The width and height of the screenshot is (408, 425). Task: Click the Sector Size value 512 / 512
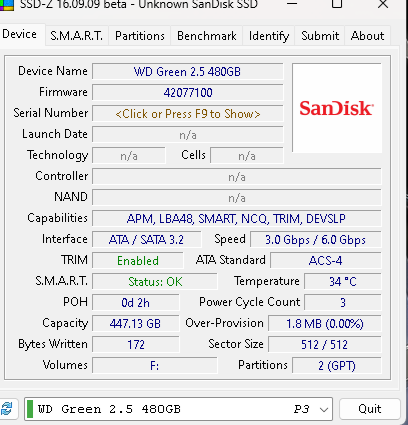(325, 345)
